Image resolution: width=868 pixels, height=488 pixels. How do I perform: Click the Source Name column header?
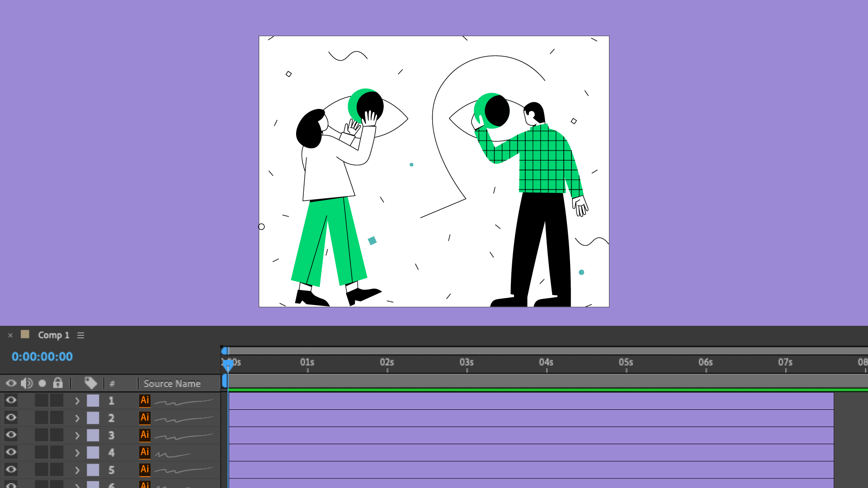pyautogui.click(x=172, y=383)
